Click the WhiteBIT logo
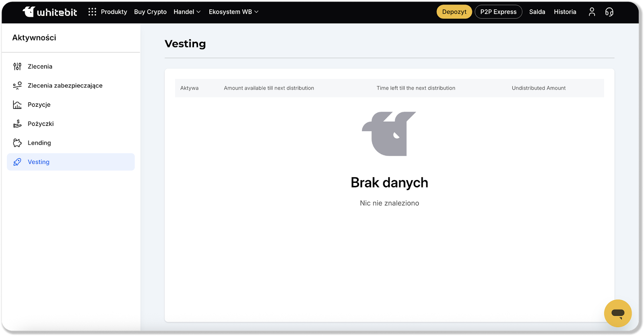644x336 pixels. tap(50, 12)
